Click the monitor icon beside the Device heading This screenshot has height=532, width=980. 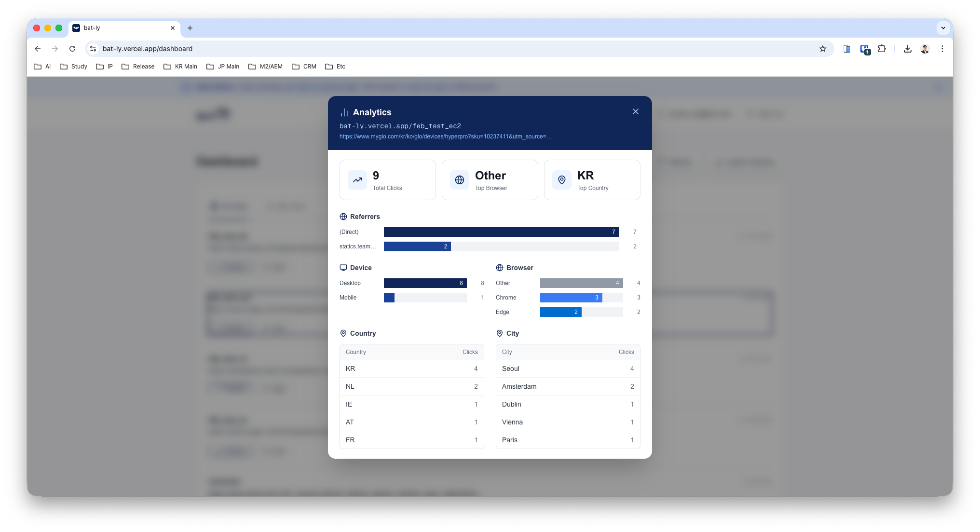coord(343,268)
